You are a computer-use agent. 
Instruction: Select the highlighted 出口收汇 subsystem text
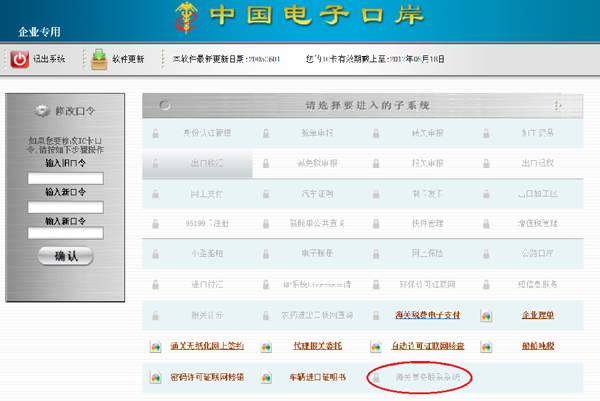(207, 163)
